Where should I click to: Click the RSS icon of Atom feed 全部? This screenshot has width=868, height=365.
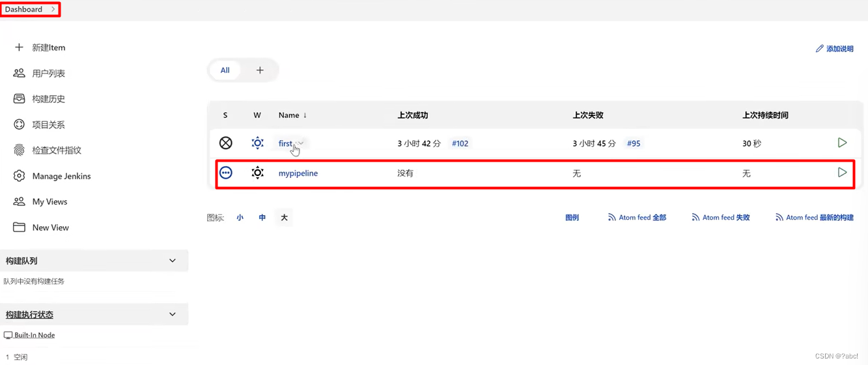(x=611, y=218)
